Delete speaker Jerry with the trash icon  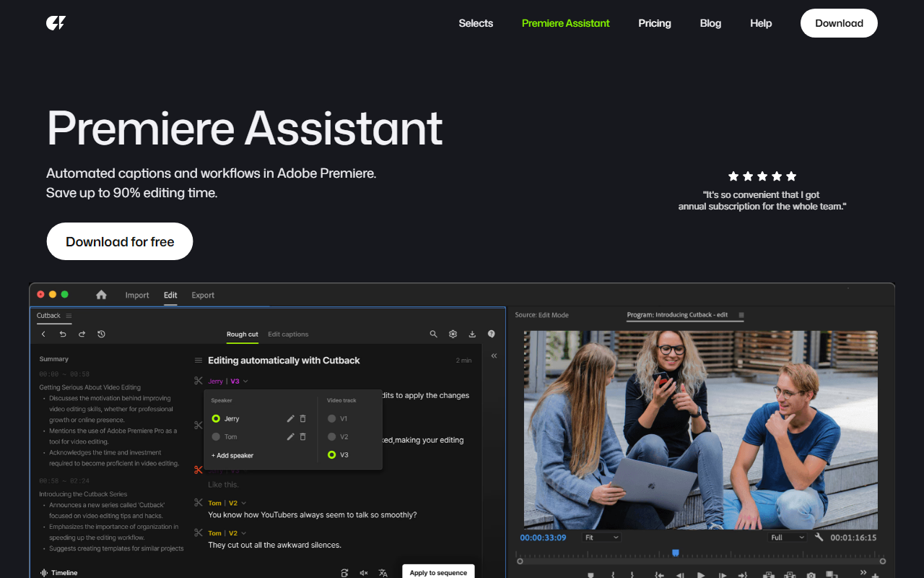click(303, 418)
